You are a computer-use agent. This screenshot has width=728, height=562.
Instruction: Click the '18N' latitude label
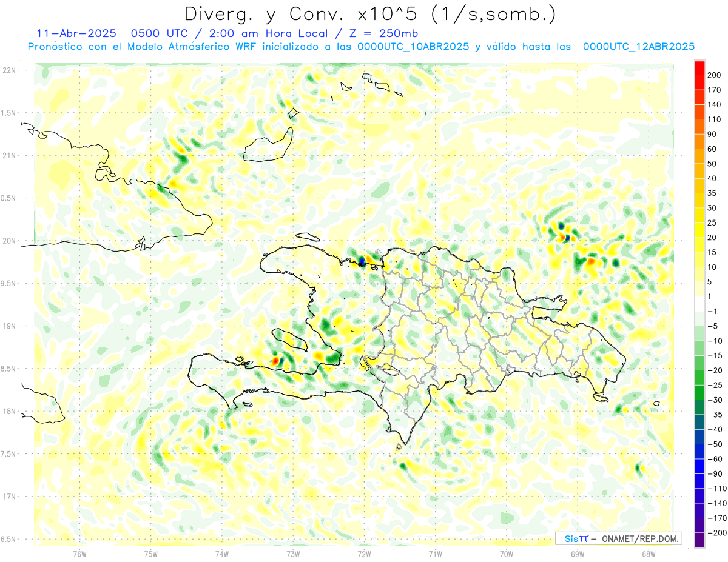9,412
